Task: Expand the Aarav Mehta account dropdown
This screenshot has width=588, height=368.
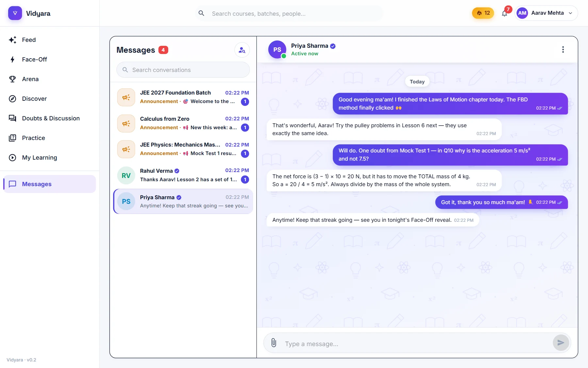Action: coord(546,13)
